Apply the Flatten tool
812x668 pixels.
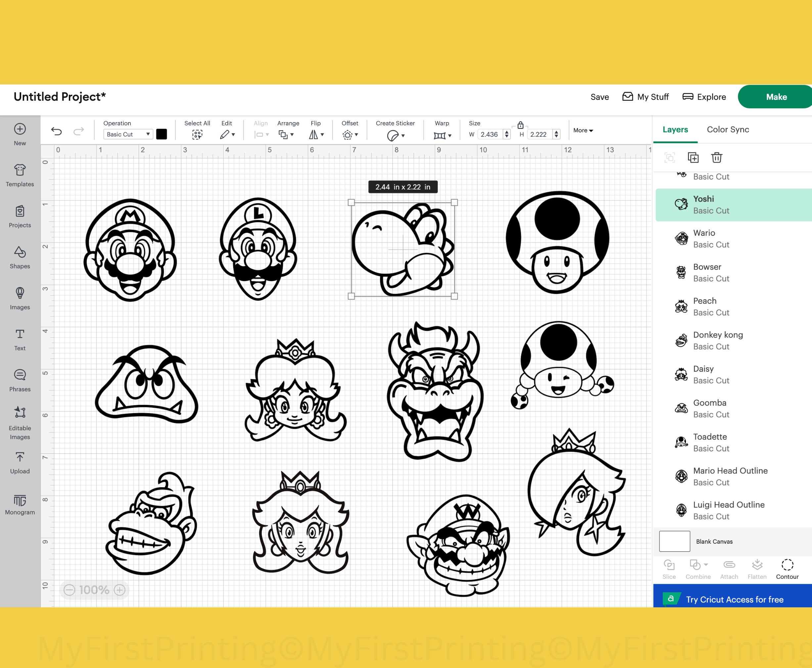pos(757,569)
